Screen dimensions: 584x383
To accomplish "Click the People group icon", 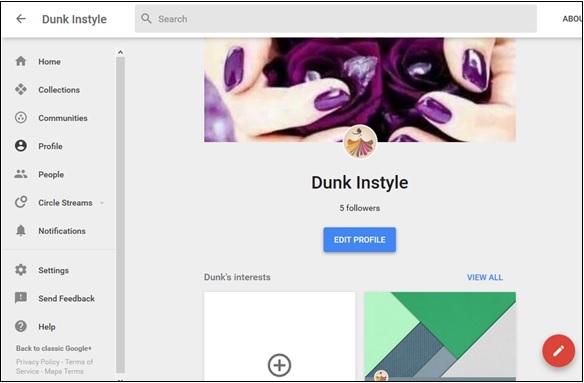I will tap(21, 174).
